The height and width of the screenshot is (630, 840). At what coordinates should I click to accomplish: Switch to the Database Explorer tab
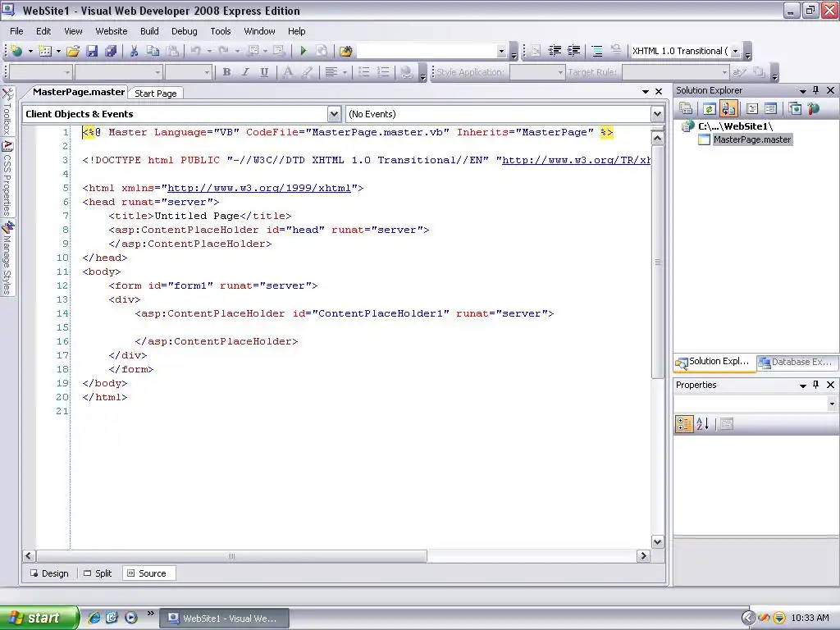(796, 362)
